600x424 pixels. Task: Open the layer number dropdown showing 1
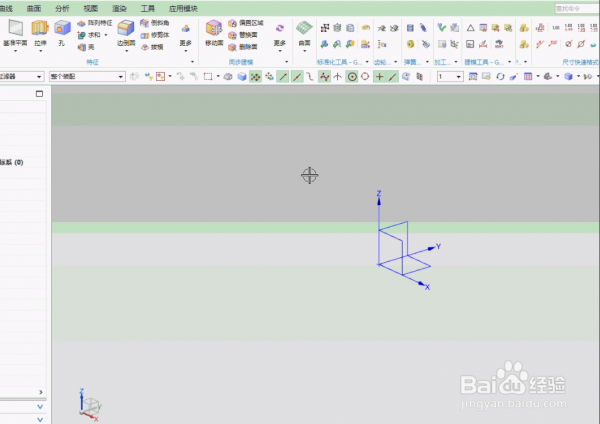(450, 76)
